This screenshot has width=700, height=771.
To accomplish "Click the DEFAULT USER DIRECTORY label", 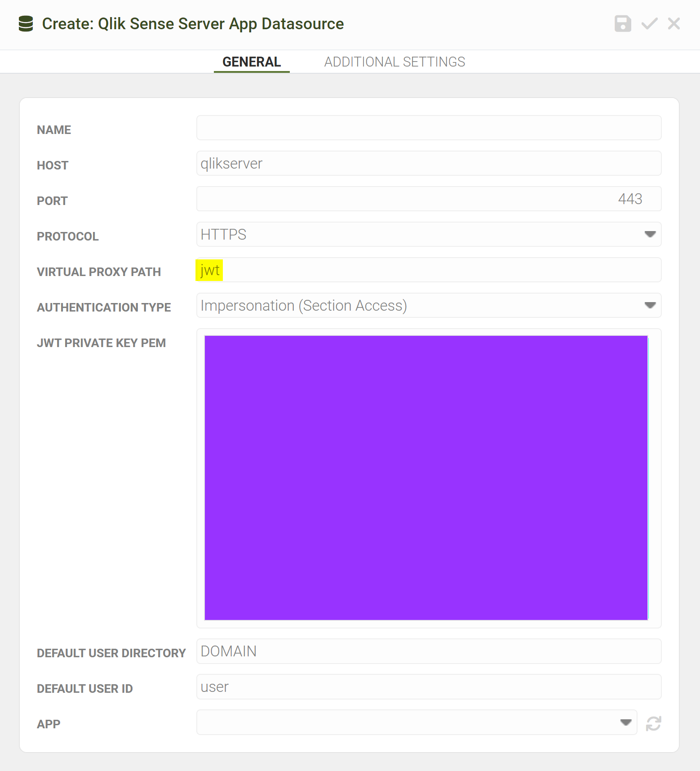I will (x=111, y=653).
